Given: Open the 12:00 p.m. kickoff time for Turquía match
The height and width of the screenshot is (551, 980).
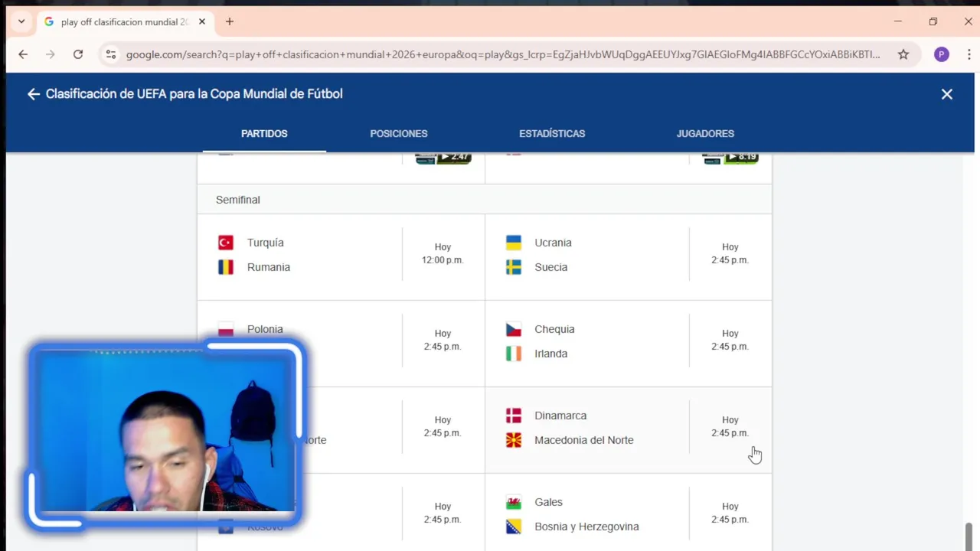Looking at the screenshot, I should coord(443,260).
